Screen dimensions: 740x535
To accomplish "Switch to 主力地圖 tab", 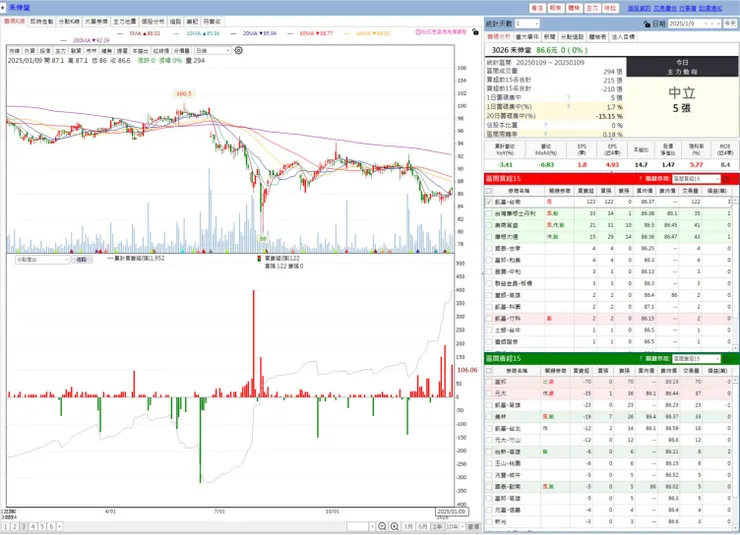I will point(125,22).
